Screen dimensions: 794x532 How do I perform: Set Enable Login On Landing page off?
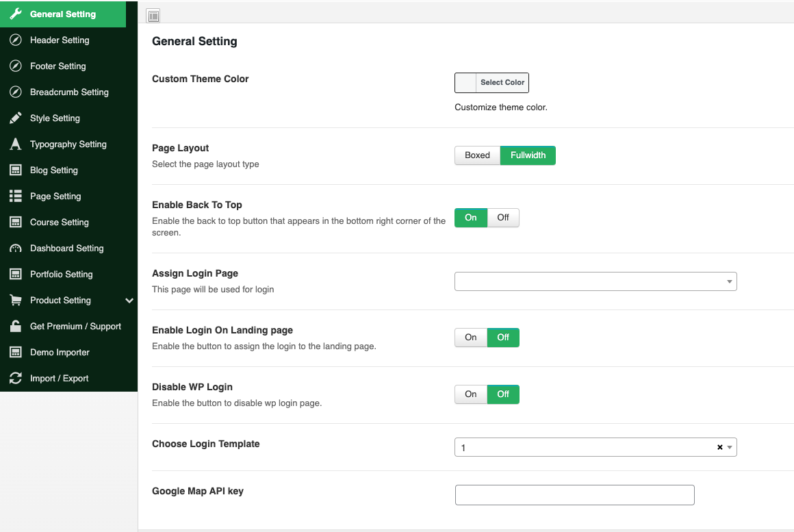503,338
